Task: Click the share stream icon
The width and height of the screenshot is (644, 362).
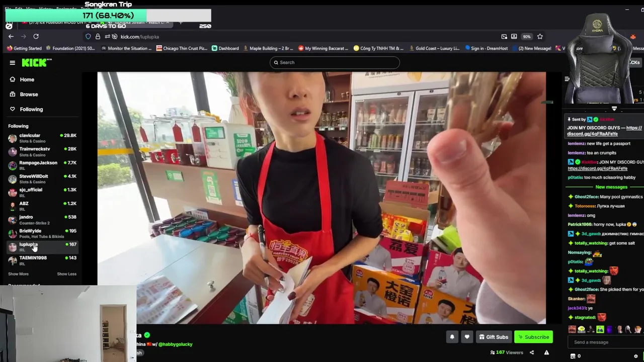Action: coord(532,352)
